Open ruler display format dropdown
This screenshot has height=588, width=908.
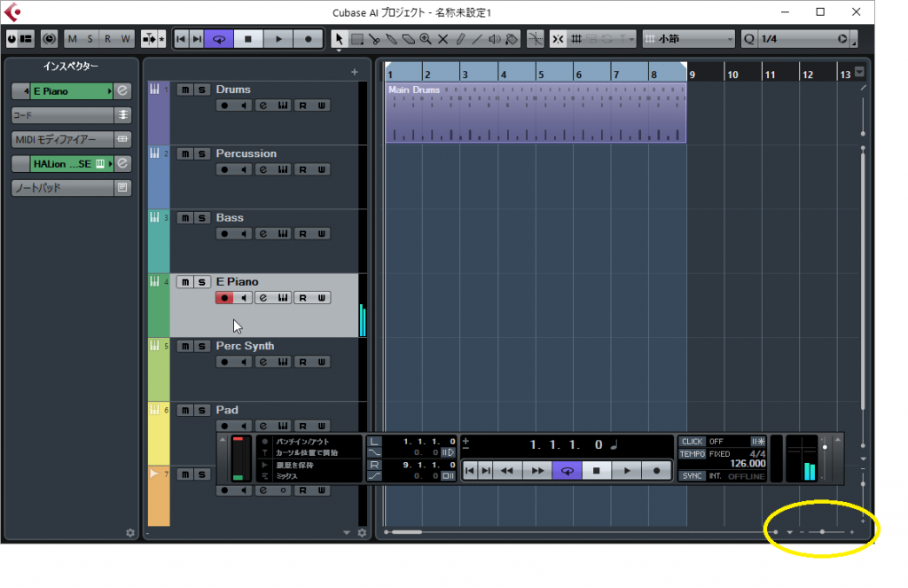860,72
